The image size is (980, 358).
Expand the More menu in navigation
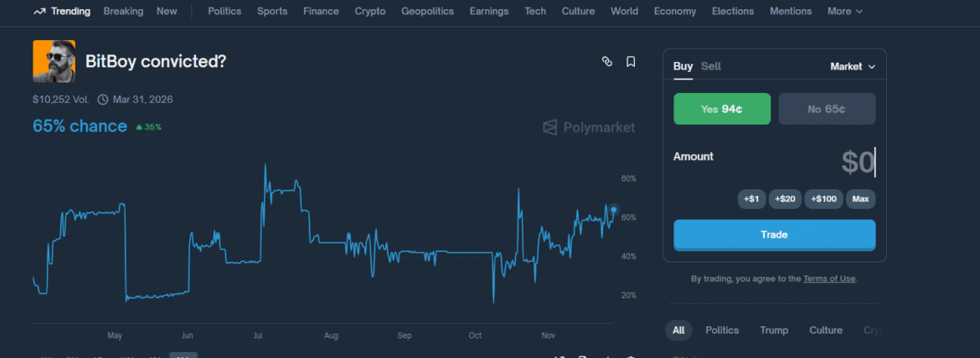pos(844,12)
